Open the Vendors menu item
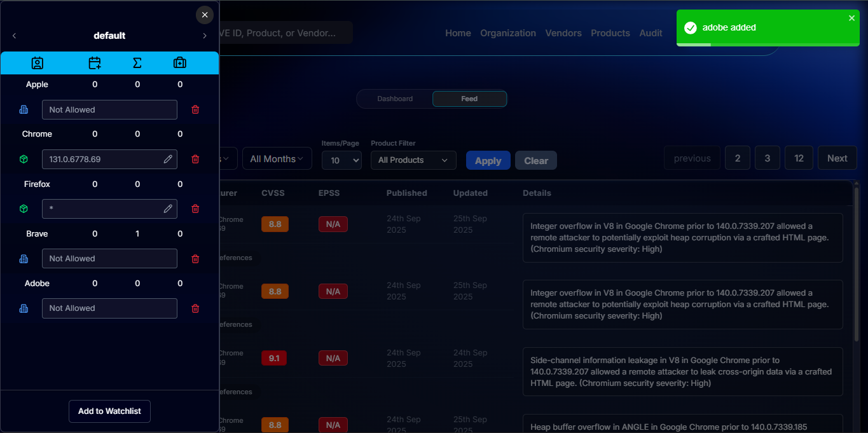 tap(563, 33)
